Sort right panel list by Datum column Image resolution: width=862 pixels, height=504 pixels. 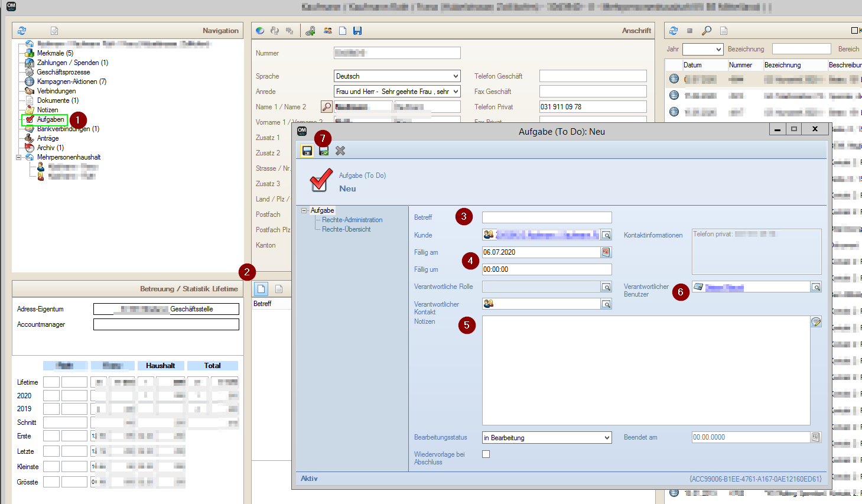coord(705,65)
